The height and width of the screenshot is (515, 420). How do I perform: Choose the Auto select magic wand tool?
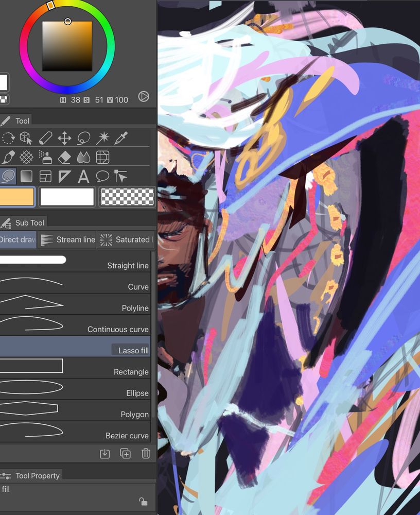pos(102,138)
